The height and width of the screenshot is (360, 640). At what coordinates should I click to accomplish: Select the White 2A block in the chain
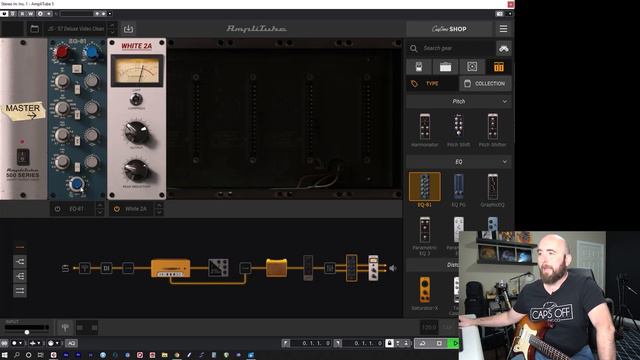(373, 268)
